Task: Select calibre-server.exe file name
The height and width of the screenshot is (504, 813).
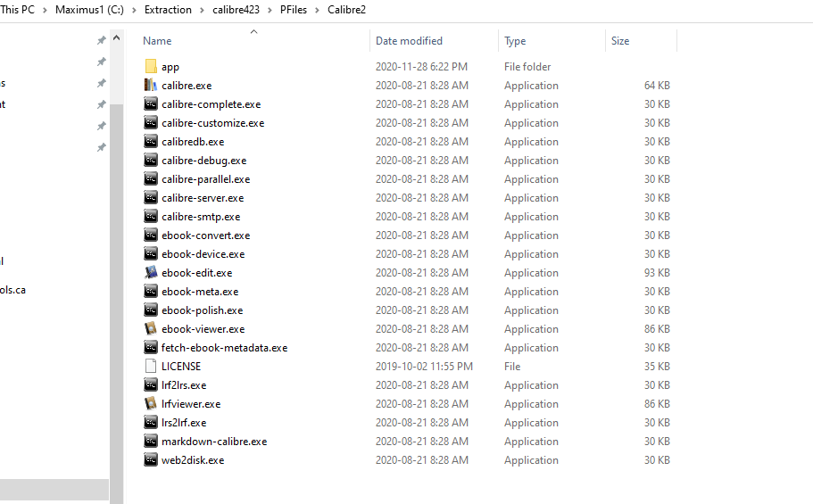Action: 203,197
